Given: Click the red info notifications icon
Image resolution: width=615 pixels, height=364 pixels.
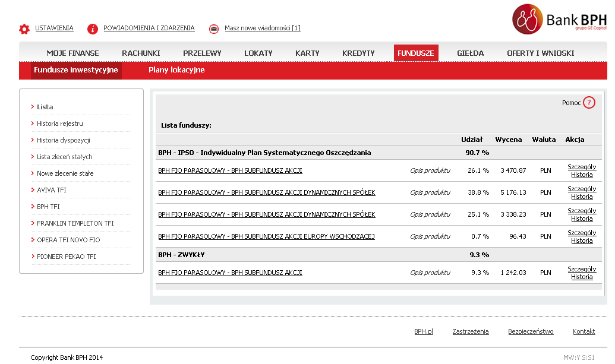Looking at the screenshot, I should pos(93,29).
